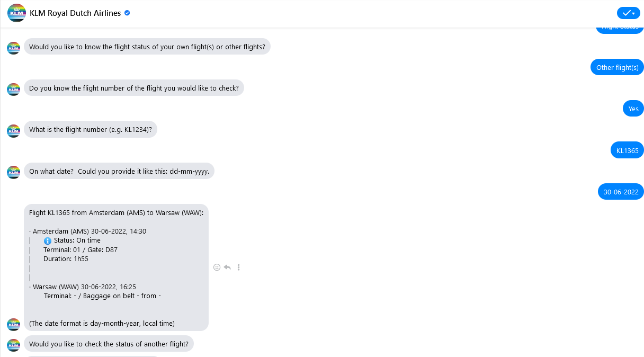
Task: Click KLM avatar next to 'another flight' question
Action: [x=13, y=345]
